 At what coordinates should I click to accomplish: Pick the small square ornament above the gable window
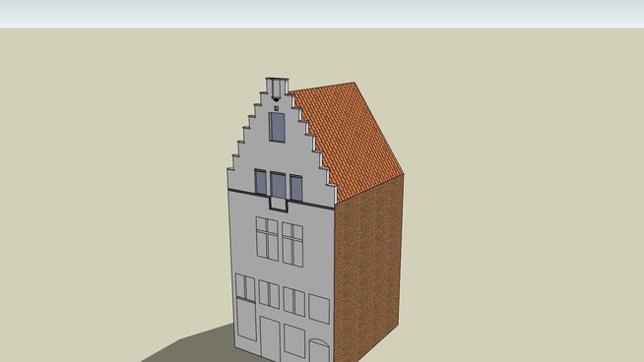[277, 108]
